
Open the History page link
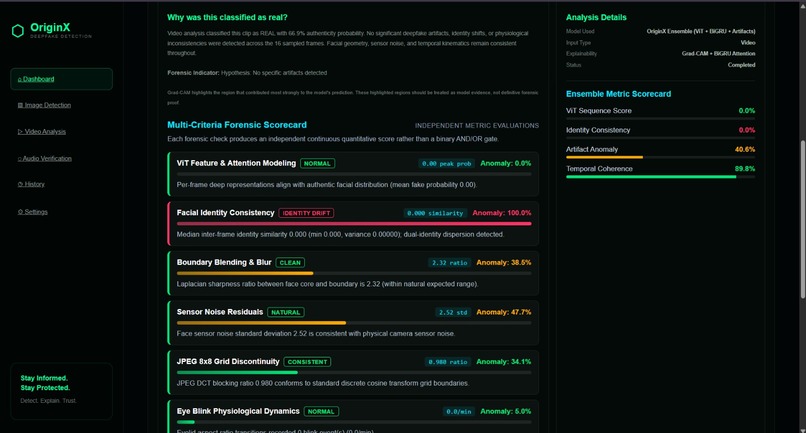tap(31, 184)
